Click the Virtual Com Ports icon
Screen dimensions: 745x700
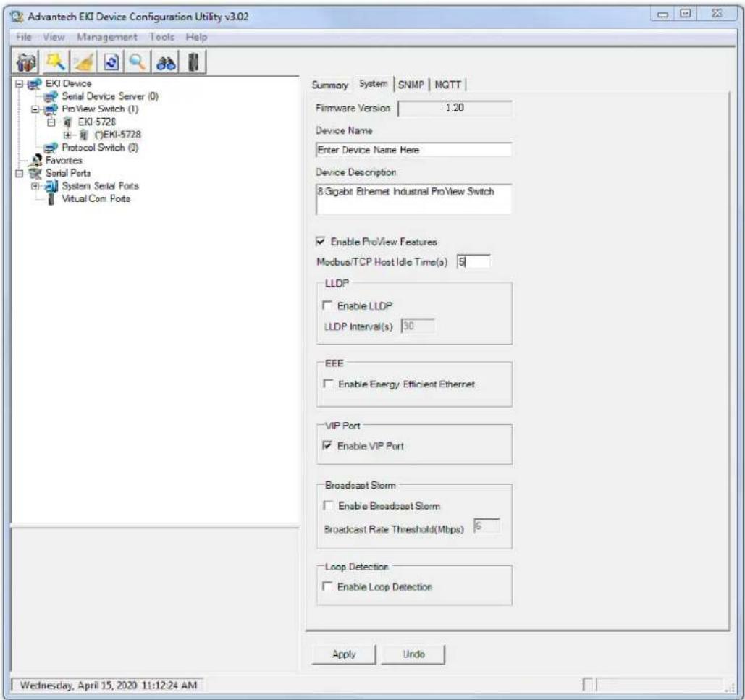(51, 199)
